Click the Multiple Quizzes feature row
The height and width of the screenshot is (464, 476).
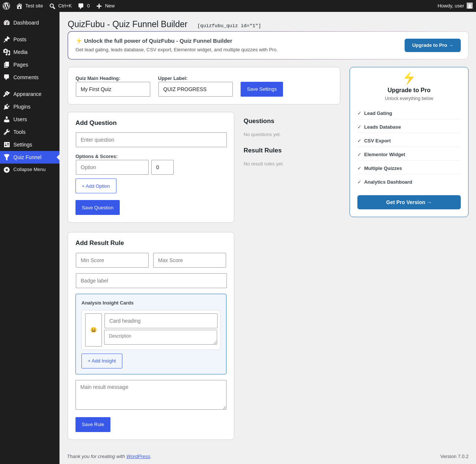click(409, 168)
